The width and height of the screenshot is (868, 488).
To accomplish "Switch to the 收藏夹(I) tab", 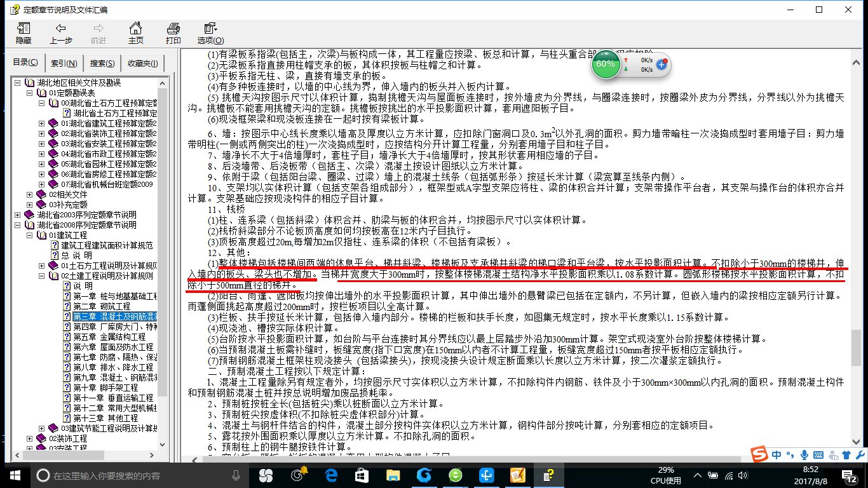I will pos(144,63).
